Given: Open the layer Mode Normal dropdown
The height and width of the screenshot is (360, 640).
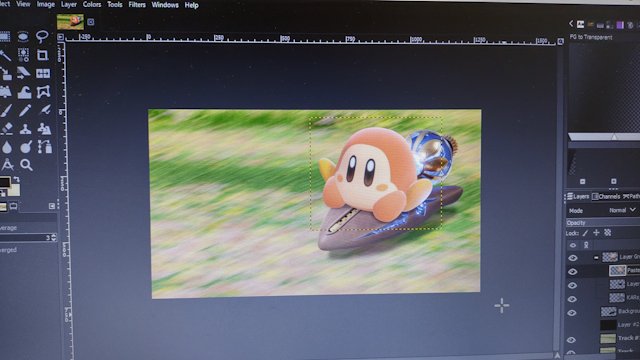Looking at the screenshot, I should point(622,210).
